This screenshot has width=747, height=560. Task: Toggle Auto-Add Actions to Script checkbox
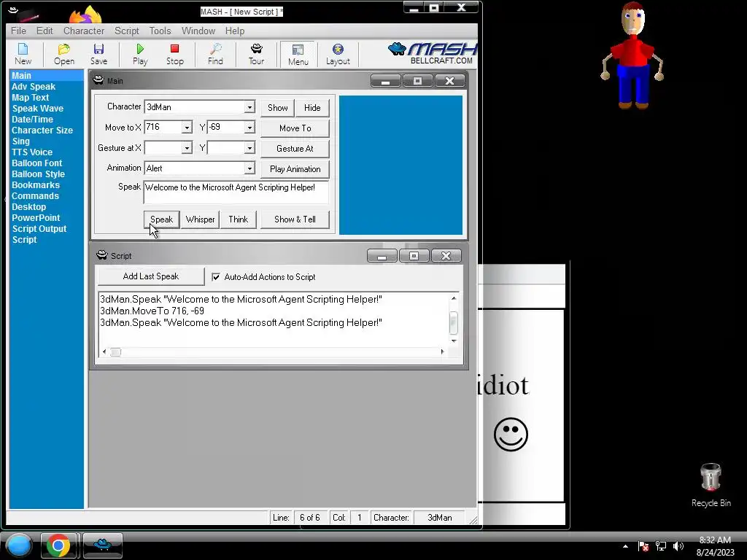pyautogui.click(x=216, y=276)
